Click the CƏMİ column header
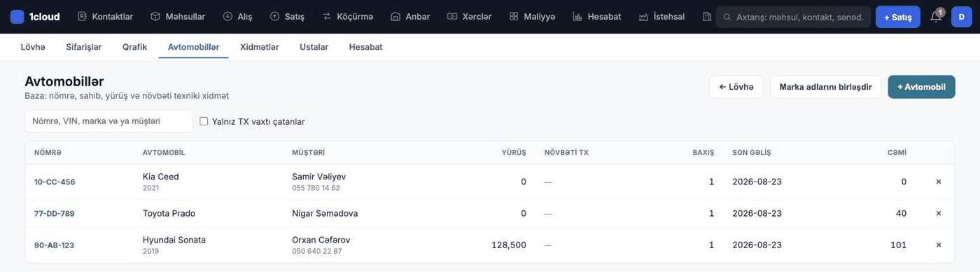980x272 pixels. coord(897,153)
